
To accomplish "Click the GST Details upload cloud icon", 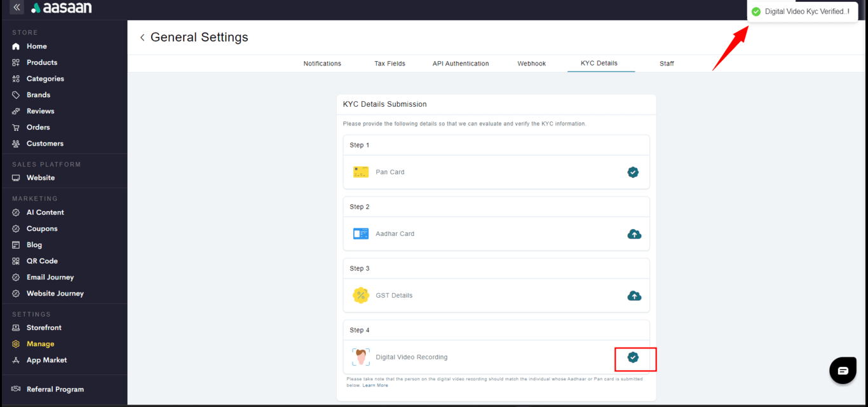I will pyautogui.click(x=634, y=296).
